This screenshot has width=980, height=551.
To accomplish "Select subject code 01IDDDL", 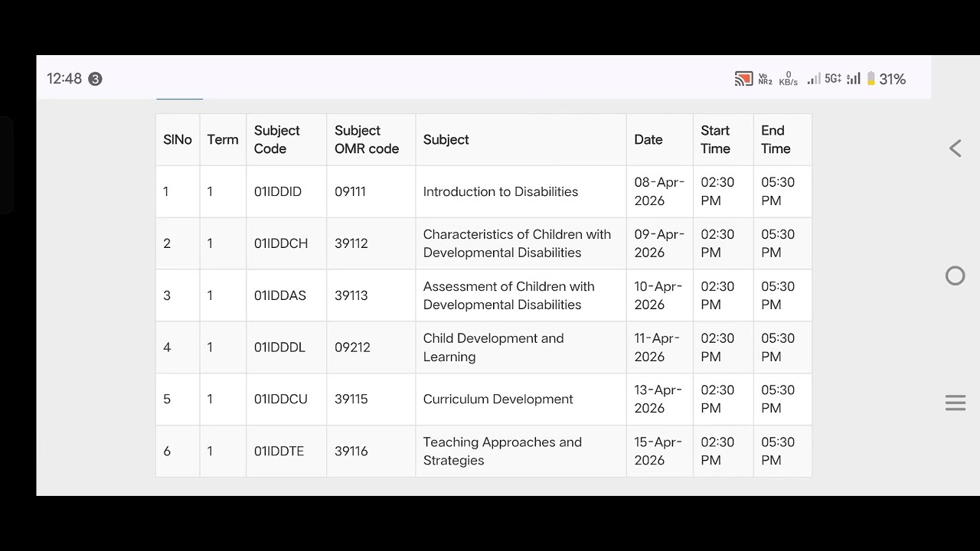I will coord(279,347).
